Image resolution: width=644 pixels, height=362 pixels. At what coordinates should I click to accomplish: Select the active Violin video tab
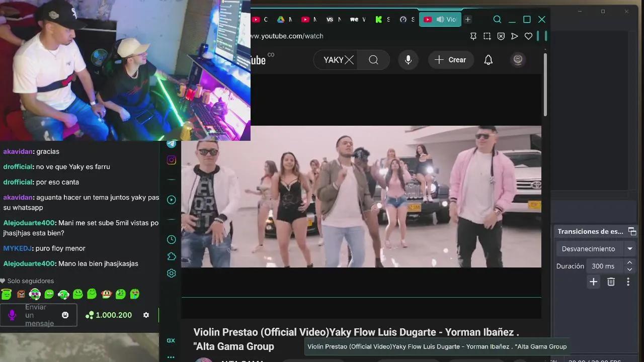(x=440, y=20)
